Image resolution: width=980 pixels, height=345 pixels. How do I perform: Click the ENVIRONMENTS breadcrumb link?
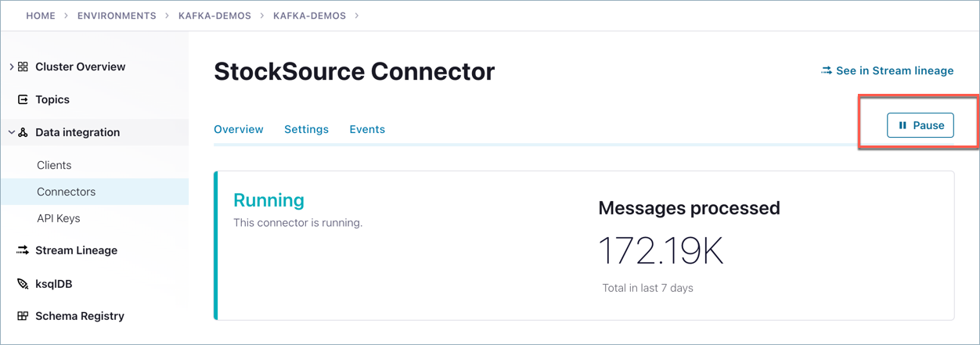[x=117, y=16]
